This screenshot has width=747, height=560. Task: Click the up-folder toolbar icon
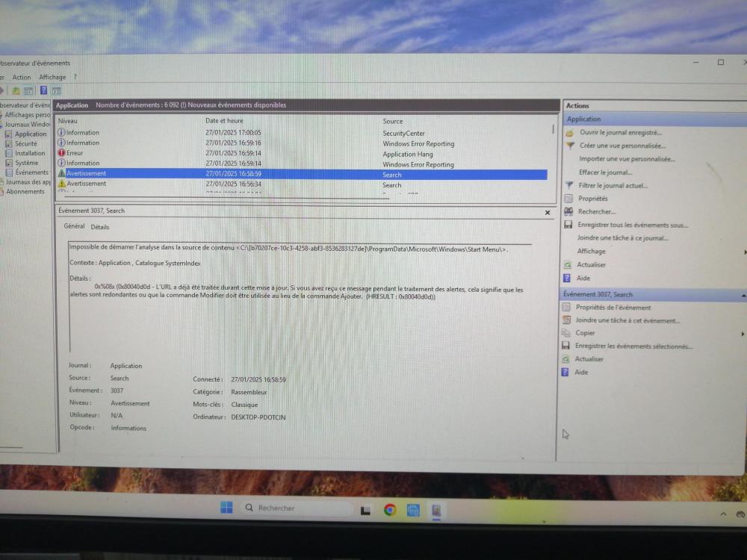(16, 90)
